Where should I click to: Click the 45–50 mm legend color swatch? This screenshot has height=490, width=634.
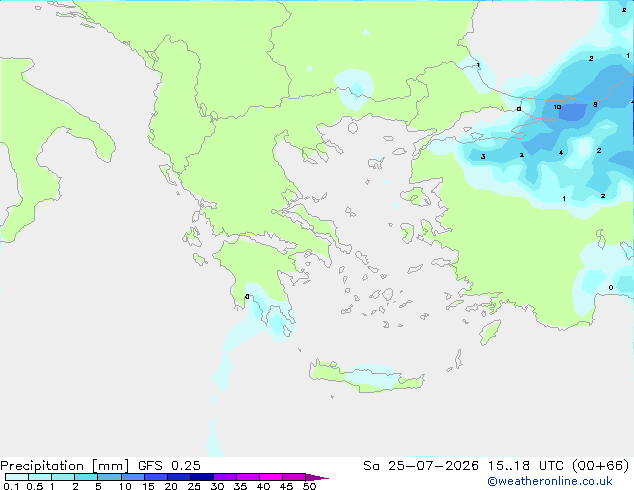(294, 477)
